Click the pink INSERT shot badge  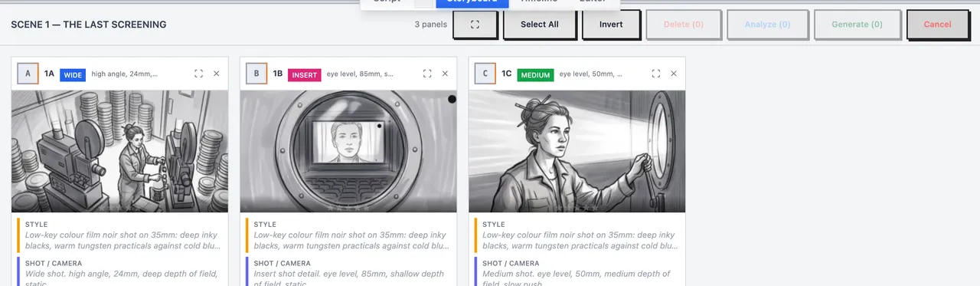(305, 74)
